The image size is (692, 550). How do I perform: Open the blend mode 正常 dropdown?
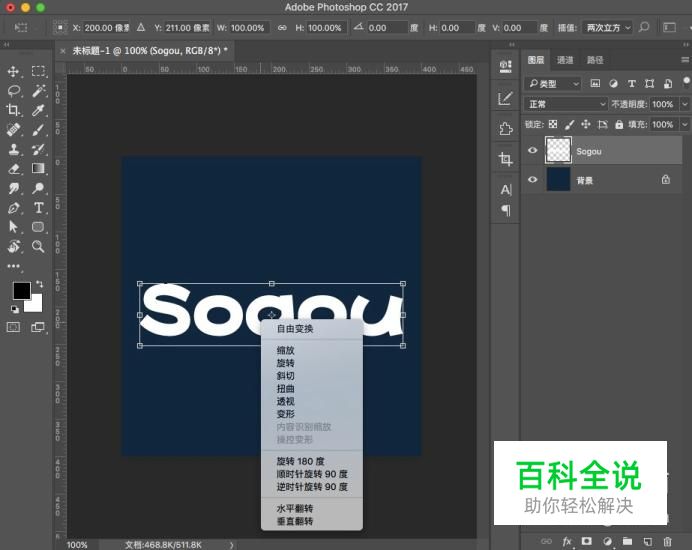click(x=566, y=104)
